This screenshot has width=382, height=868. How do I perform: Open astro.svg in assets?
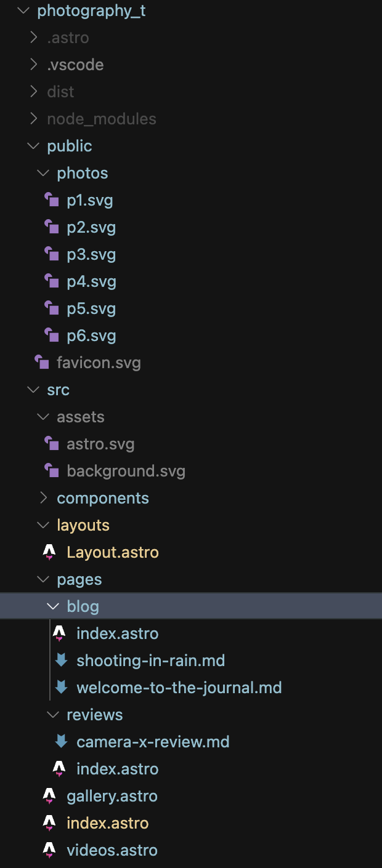coord(100,444)
